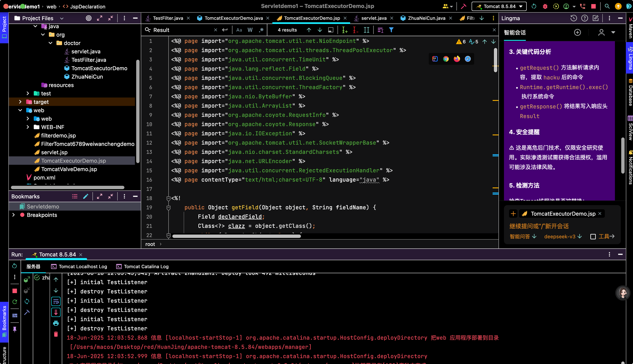Click the 继续提问 Lingma input area

[x=539, y=226]
